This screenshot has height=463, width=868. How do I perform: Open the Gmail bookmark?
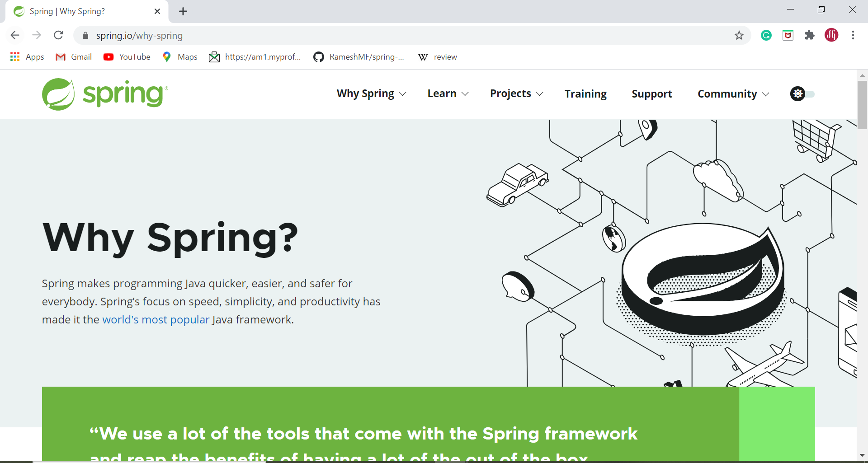(73, 57)
